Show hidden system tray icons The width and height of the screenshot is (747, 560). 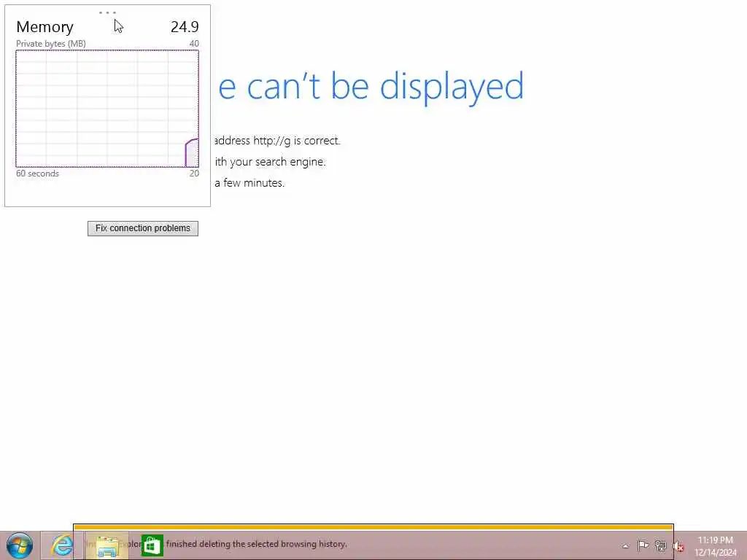[x=625, y=546]
